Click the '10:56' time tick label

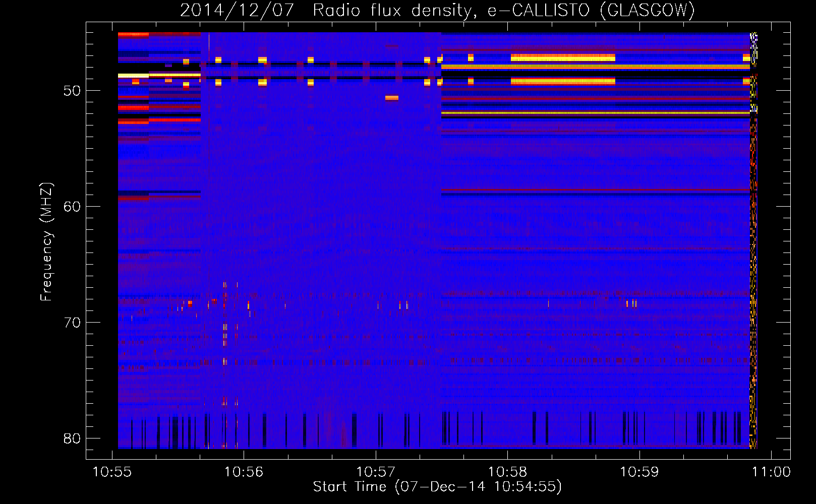pos(244,472)
